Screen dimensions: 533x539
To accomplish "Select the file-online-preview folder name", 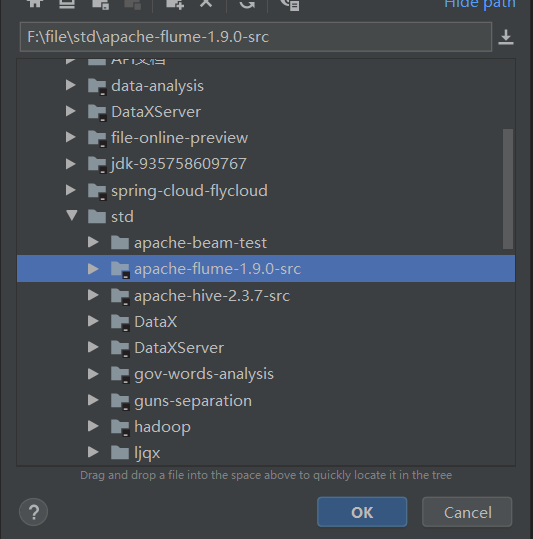I will (179, 138).
